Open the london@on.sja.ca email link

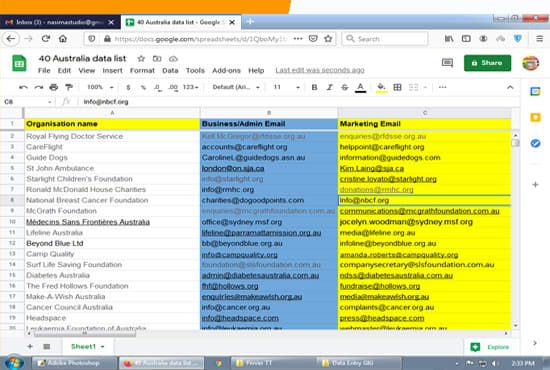233,168
